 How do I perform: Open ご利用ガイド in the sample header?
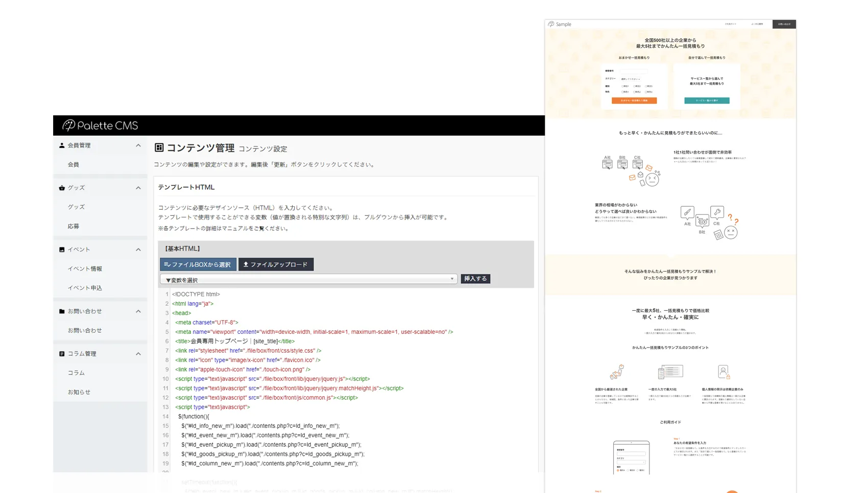(x=731, y=23)
